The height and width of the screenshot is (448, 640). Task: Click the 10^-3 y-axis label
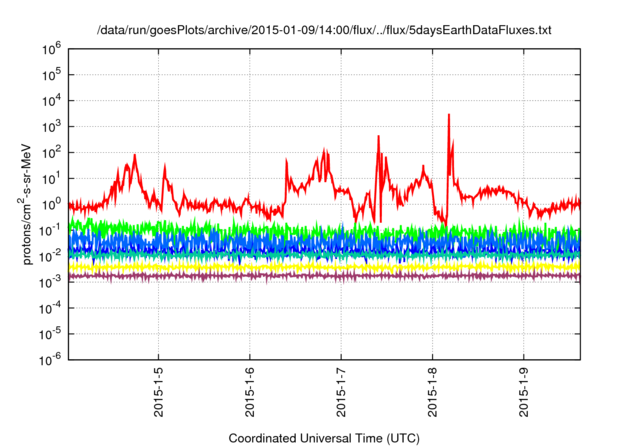point(50,282)
